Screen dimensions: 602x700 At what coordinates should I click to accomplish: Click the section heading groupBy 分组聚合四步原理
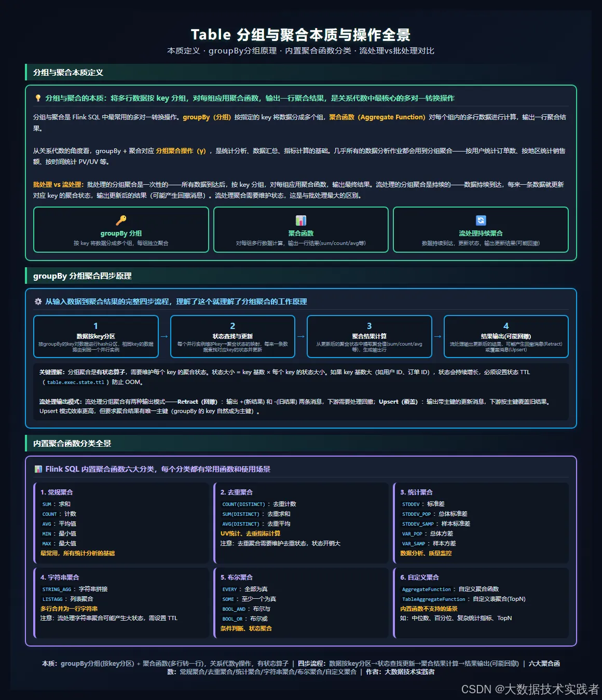[x=83, y=276]
